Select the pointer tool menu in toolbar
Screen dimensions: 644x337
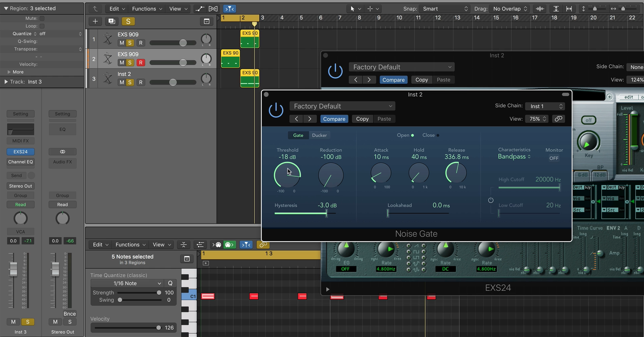click(355, 9)
